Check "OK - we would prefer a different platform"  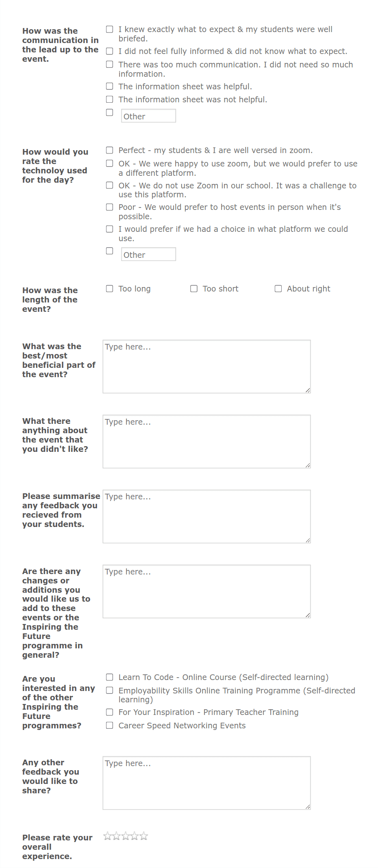[x=109, y=163]
